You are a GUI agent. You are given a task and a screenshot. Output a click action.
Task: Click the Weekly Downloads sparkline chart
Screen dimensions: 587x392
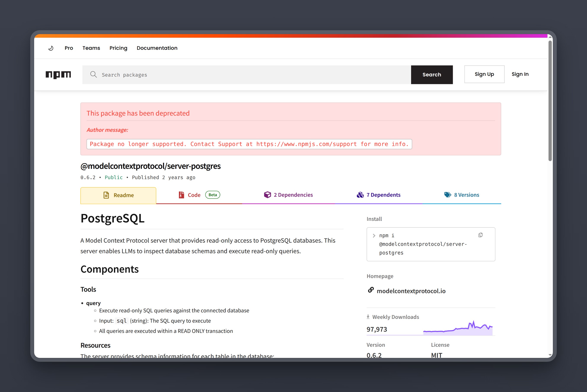point(458,328)
